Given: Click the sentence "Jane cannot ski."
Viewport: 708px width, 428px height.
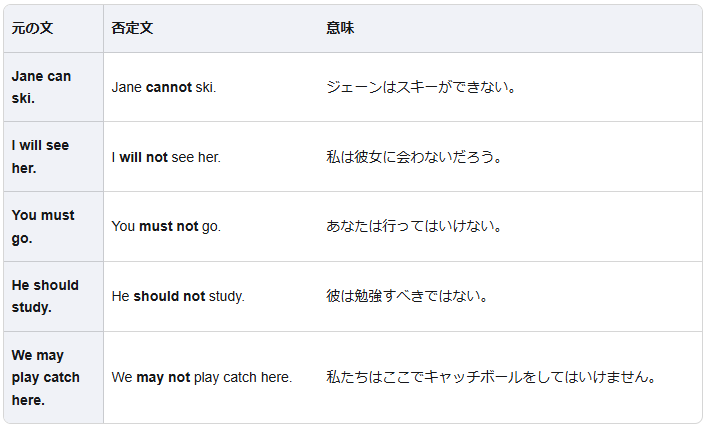Looking at the screenshot, I should [164, 87].
